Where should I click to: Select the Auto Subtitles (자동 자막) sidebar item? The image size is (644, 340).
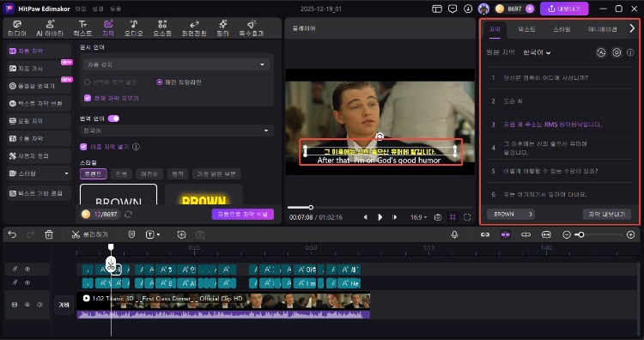pos(39,51)
